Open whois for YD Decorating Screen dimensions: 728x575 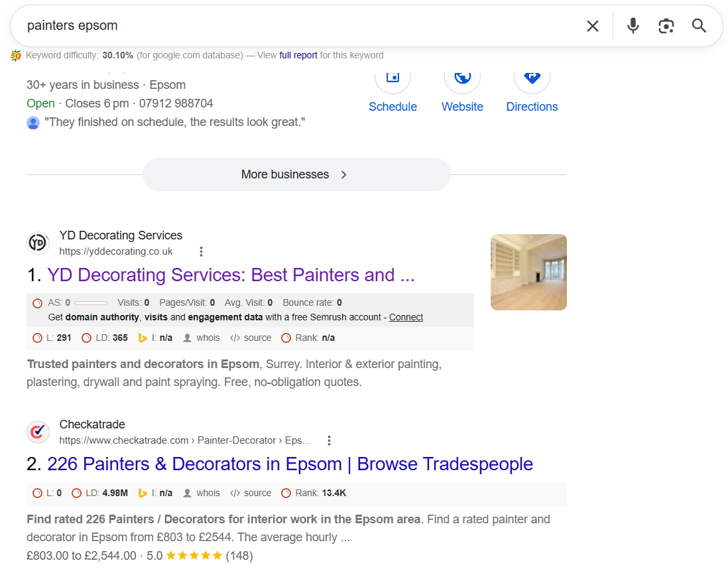point(202,338)
